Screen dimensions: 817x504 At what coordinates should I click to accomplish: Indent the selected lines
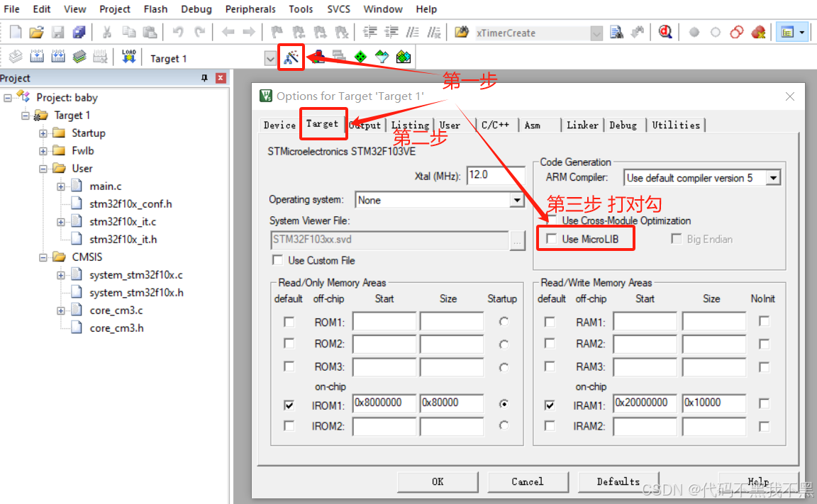point(370,33)
